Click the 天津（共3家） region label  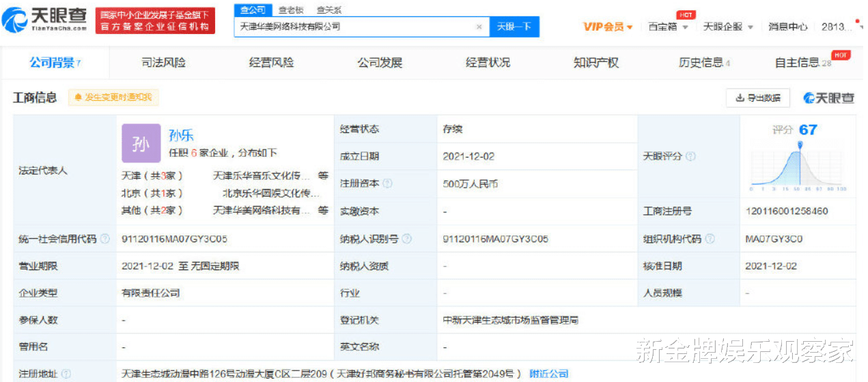click(x=152, y=175)
